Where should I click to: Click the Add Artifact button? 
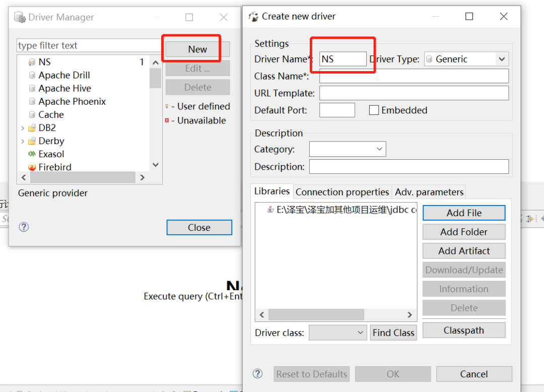[464, 251]
